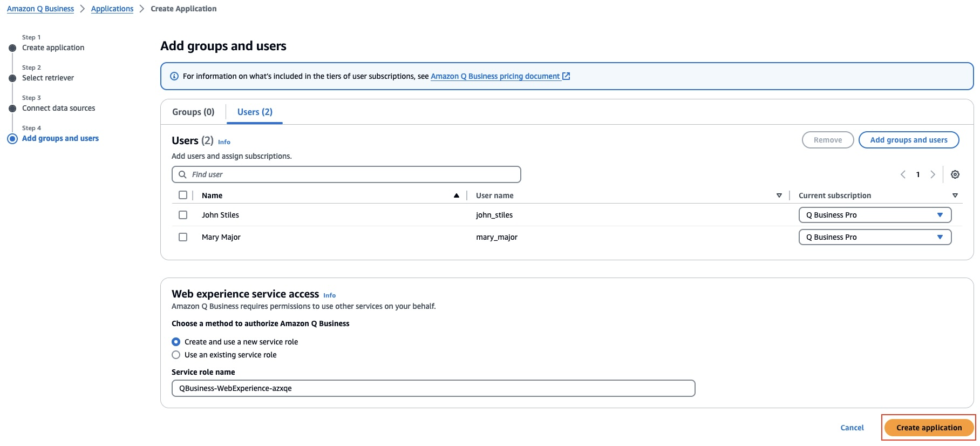This screenshot has width=980, height=446.
Task: Open Info link for Web experience service access
Action: 329,295
